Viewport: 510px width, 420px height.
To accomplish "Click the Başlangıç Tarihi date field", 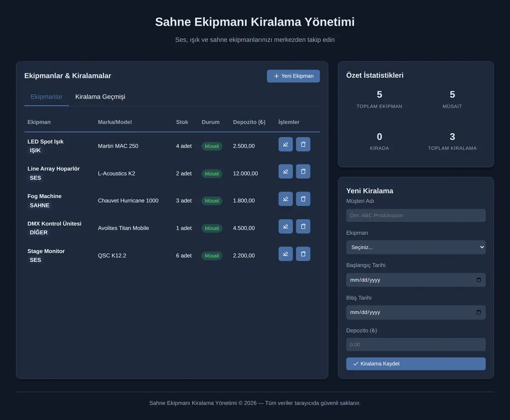I will click(416, 280).
